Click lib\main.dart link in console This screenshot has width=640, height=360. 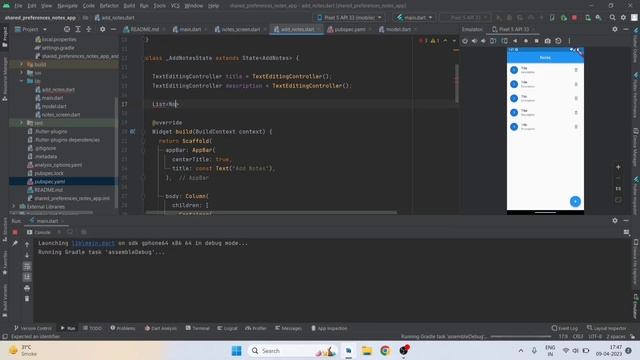coord(93,243)
